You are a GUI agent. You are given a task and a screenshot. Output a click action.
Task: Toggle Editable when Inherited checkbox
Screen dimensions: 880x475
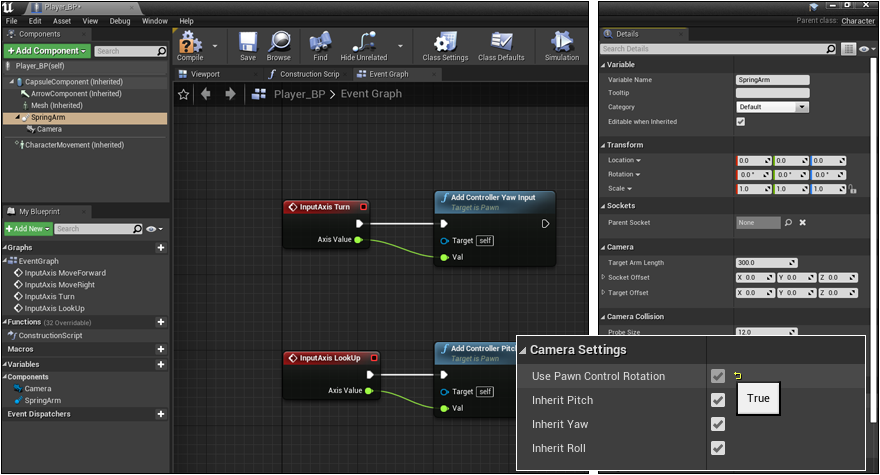pyautogui.click(x=741, y=122)
